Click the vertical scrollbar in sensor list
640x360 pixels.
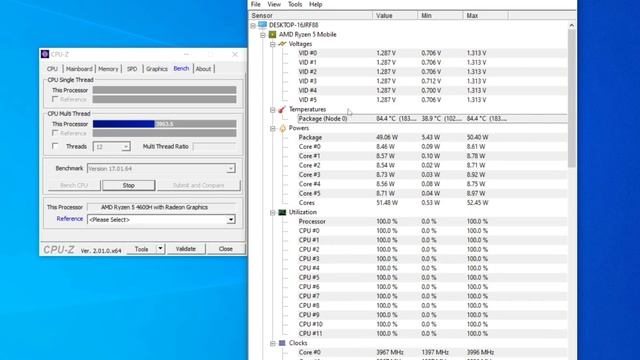[571, 98]
